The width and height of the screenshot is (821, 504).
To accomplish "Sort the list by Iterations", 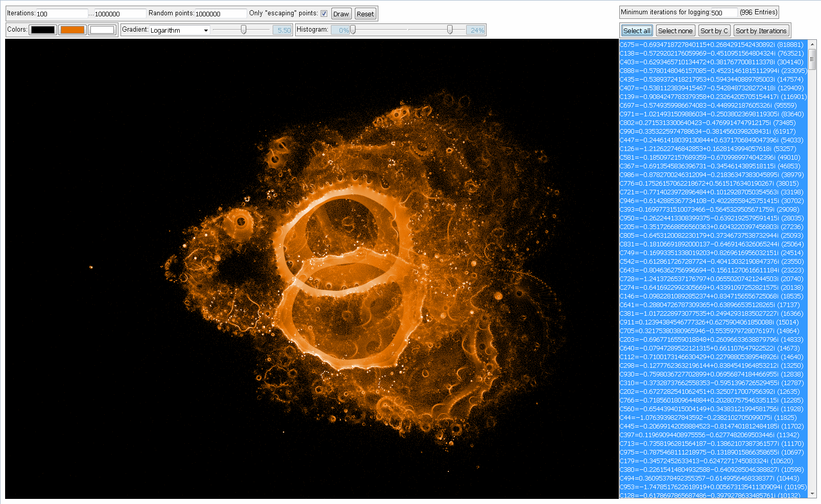I will tap(761, 31).
